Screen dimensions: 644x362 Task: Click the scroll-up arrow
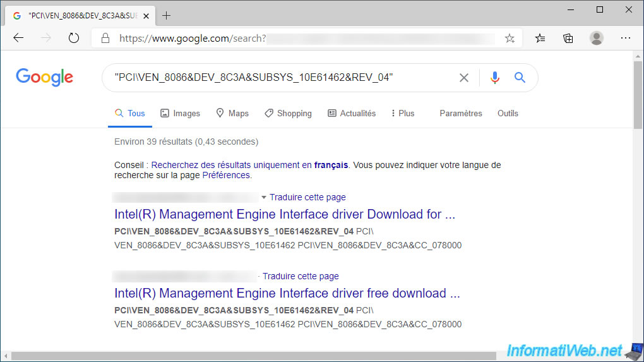click(x=638, y=56)
